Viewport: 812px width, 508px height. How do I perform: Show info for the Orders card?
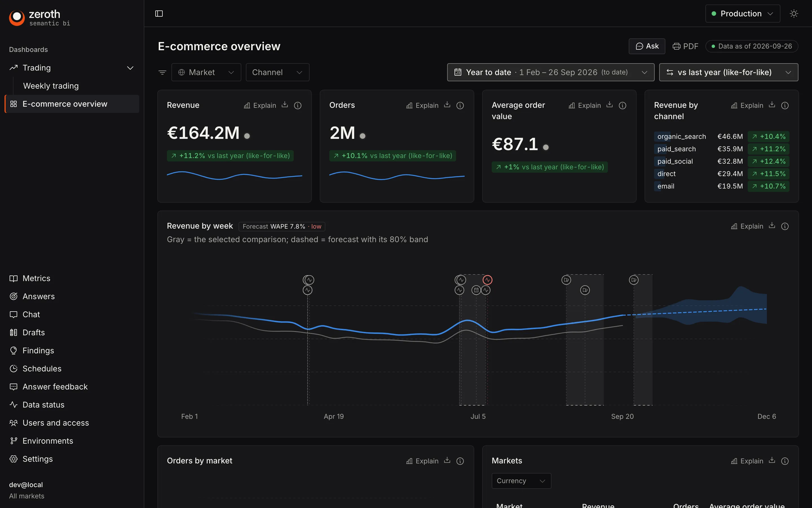[x=460, y=106]
